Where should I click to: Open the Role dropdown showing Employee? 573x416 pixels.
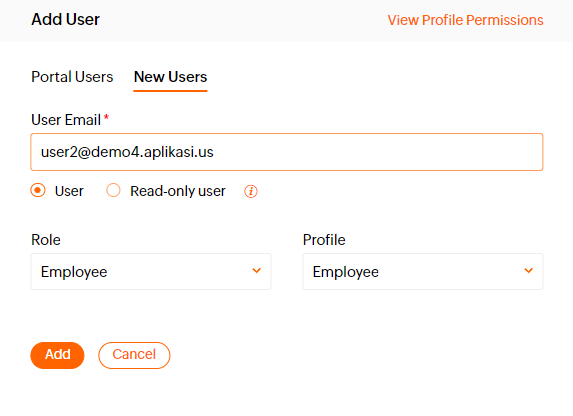coord(151,272)
